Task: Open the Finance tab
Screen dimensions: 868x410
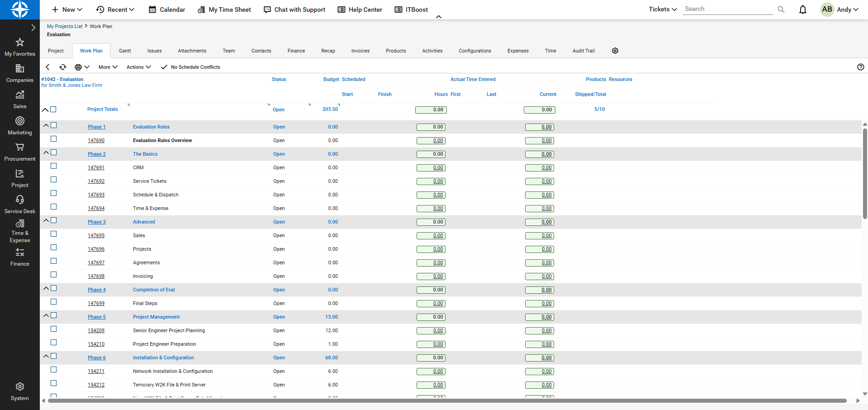Action: (x=296, y=51)
